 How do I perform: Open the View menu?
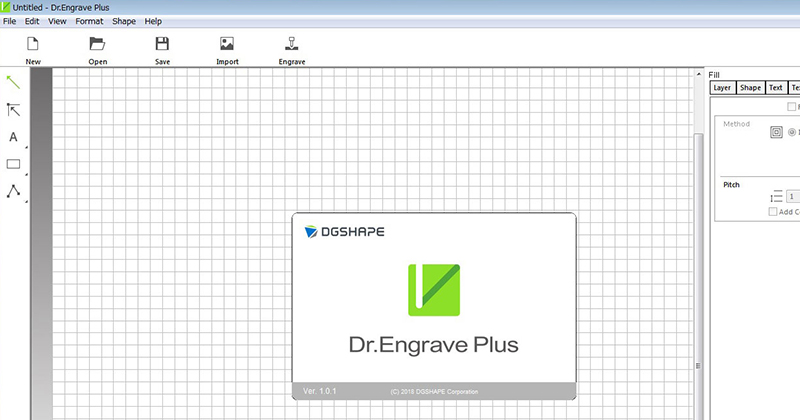58,21
